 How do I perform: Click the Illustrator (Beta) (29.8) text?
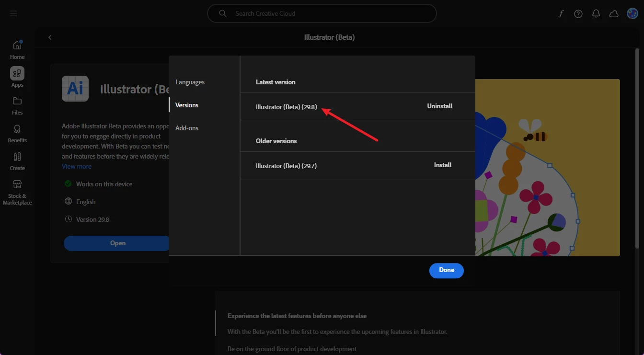point(287,107)
